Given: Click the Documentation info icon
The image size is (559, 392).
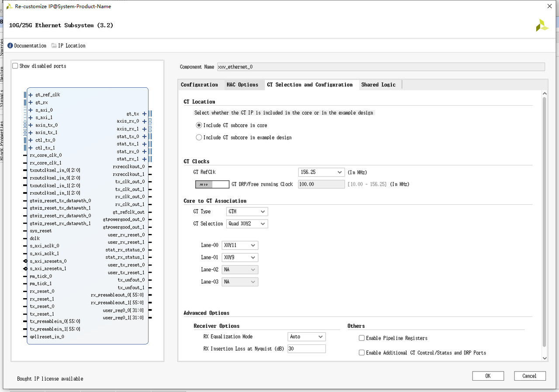Looking at the screenshot, I should (10, 45).
